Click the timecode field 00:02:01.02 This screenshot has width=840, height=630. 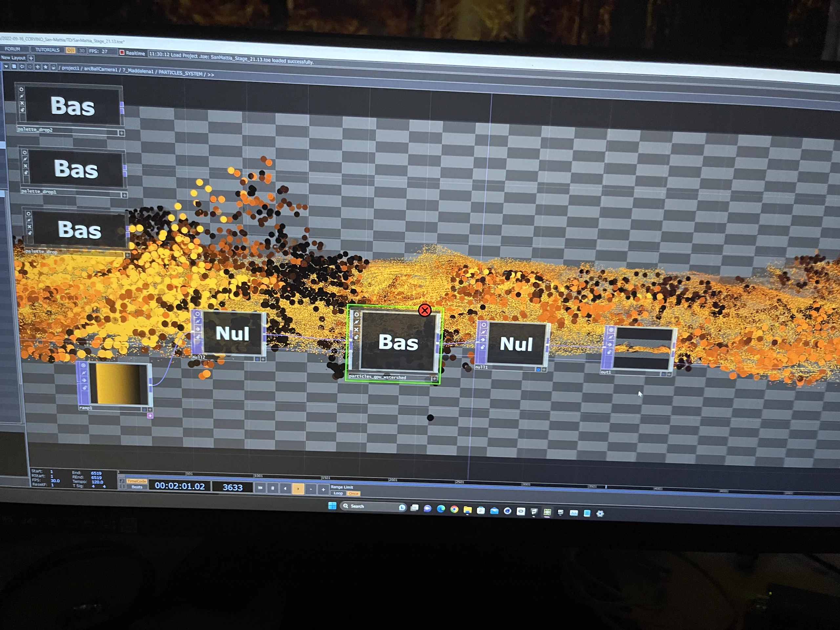[179, 487]
